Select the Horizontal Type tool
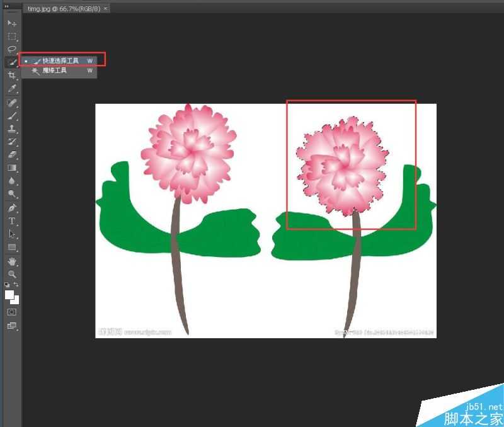 [x=11, y=221]
